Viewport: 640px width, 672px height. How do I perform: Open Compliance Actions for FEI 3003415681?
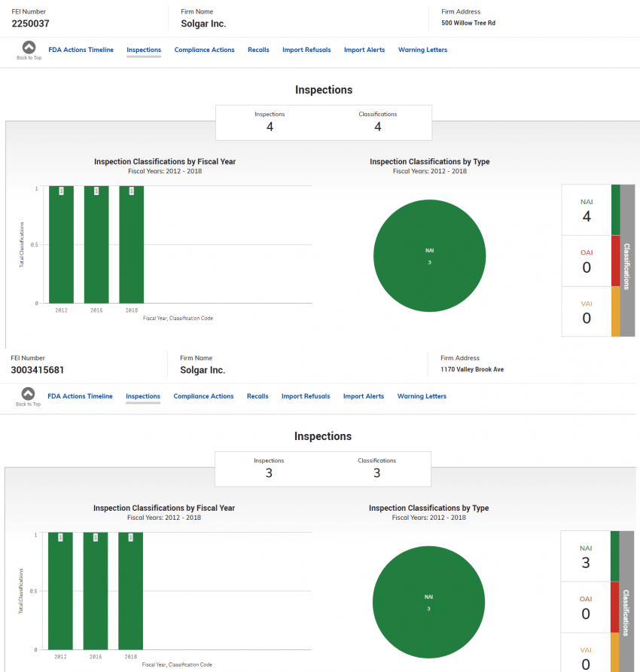point(203,396)
